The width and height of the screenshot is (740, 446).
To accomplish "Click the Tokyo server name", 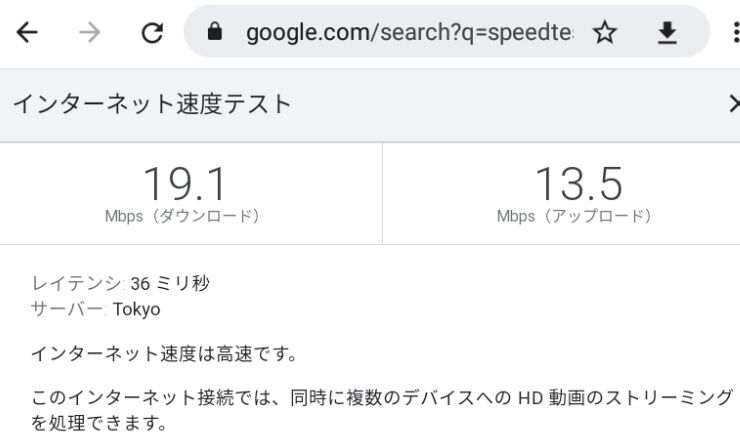I will click(137, 309).
